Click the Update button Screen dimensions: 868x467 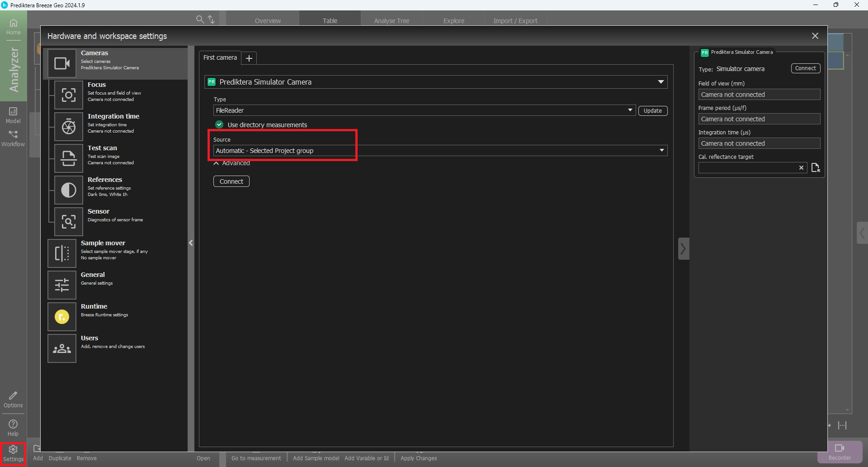tap(652, 111)
